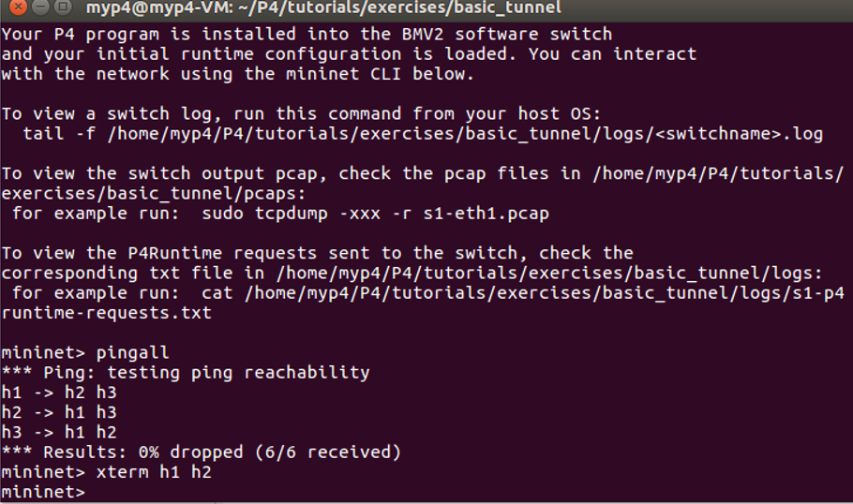Screen dimensions: 853x504
Task: Click the 'pingall' command text
Action: click(x=133, y=353)
